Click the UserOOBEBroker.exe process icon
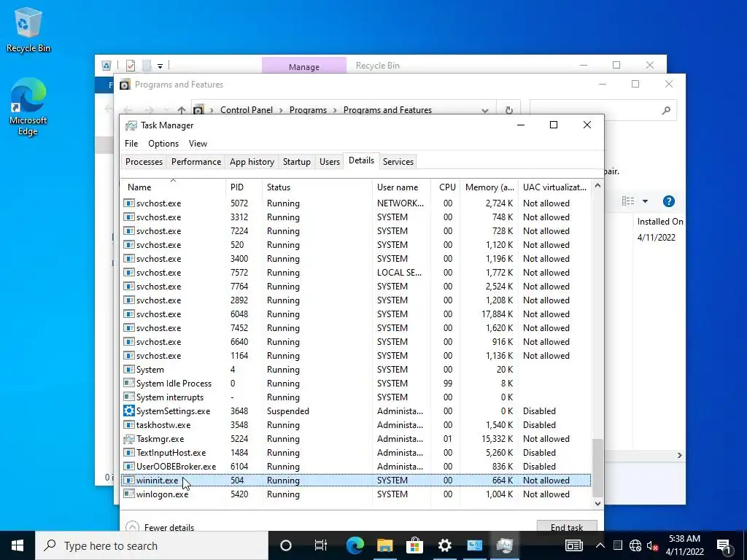 128,466
